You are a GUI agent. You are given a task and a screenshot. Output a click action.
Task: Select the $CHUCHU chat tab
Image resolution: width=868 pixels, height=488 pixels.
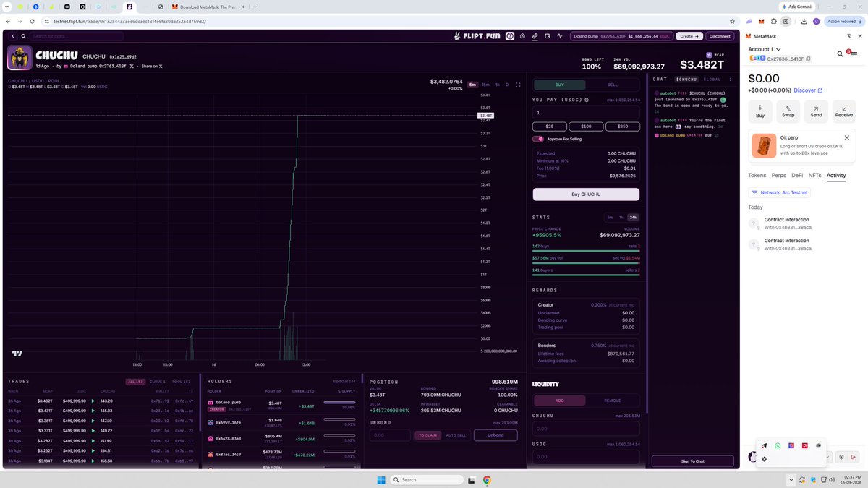686,79
